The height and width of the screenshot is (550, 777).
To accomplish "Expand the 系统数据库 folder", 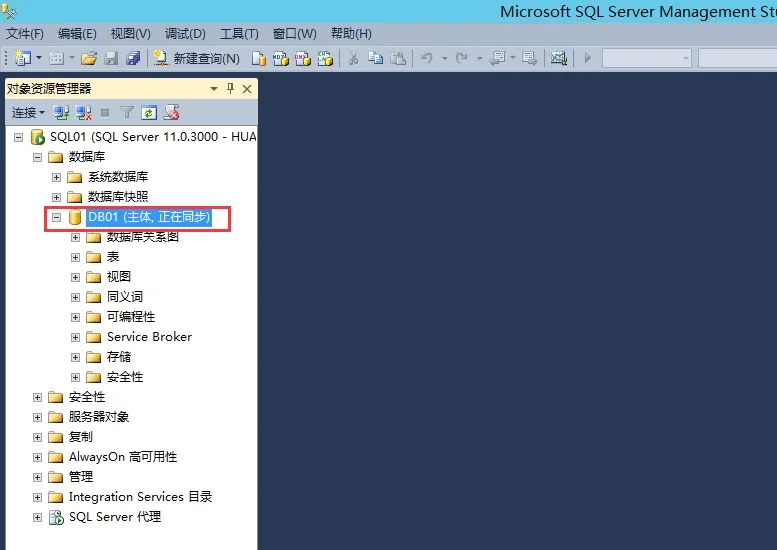I will 56,177.
